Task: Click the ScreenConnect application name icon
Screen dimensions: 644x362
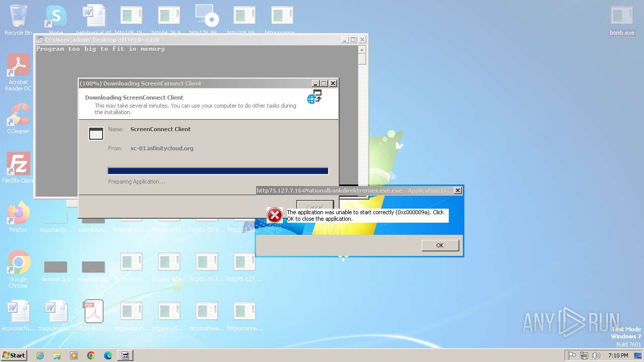Action: pos(96,133)
